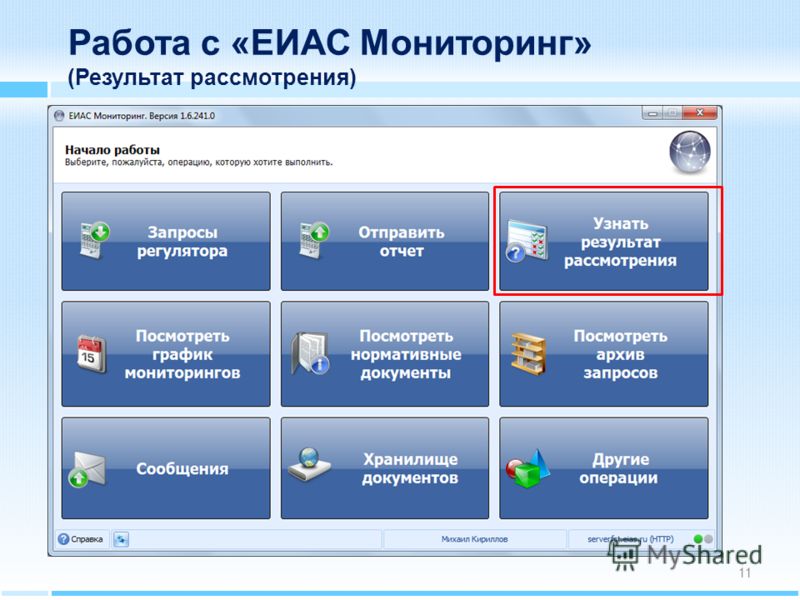Click the application icon in title bar
The image size is (800, 600).
tap(60, 116)
